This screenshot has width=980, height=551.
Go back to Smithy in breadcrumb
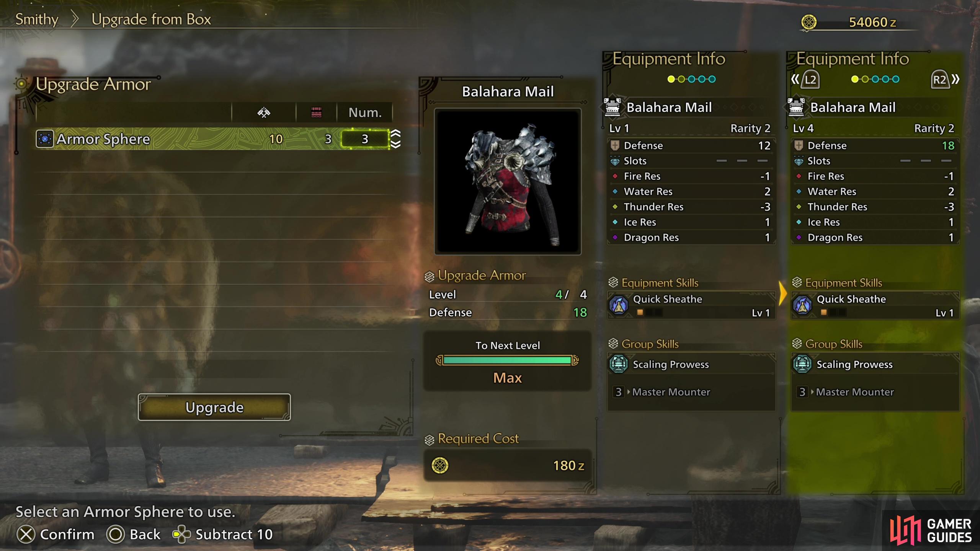click(37, 19)
